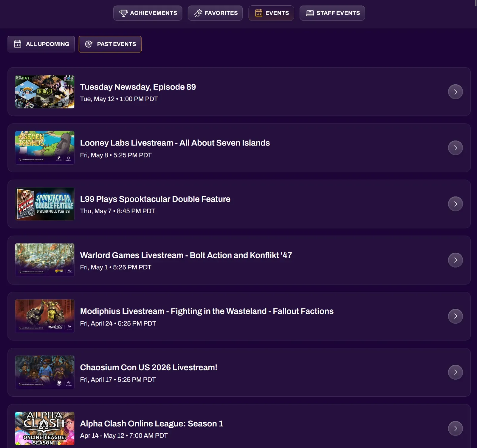
Task: Switch to the Events tab
Action: (x=271, y=13)
